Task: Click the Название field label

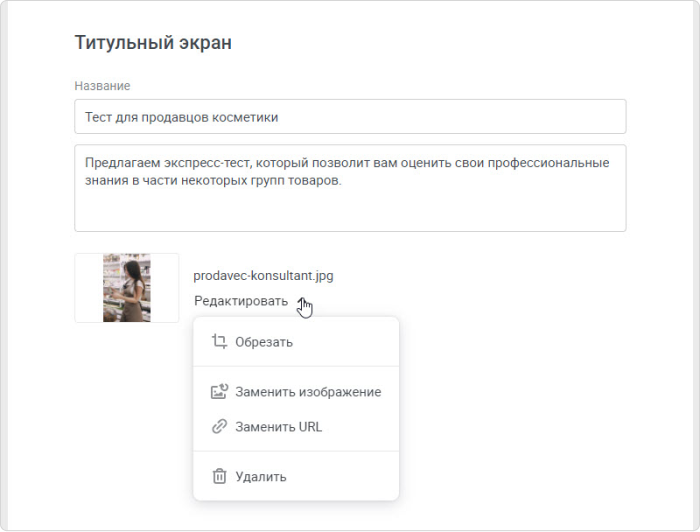Action: click(x=102, y=86)
